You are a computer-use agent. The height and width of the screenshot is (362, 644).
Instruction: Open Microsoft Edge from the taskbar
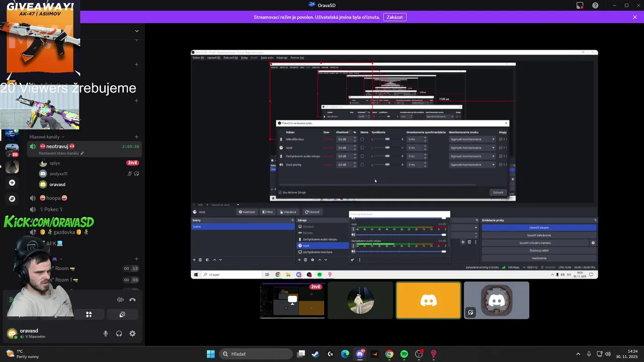coord(345,354)
